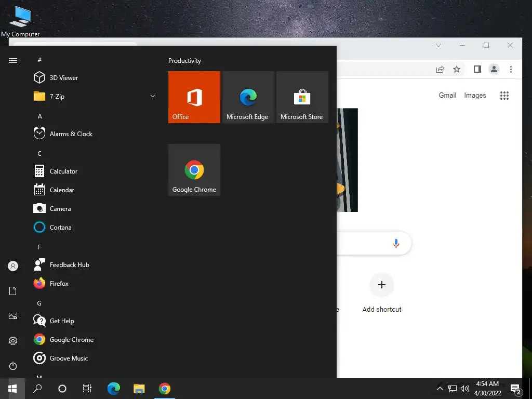The height and width of the screenshot is (399, 532).
Task: Open Images link in Chrome
Action: click(475, 96)
